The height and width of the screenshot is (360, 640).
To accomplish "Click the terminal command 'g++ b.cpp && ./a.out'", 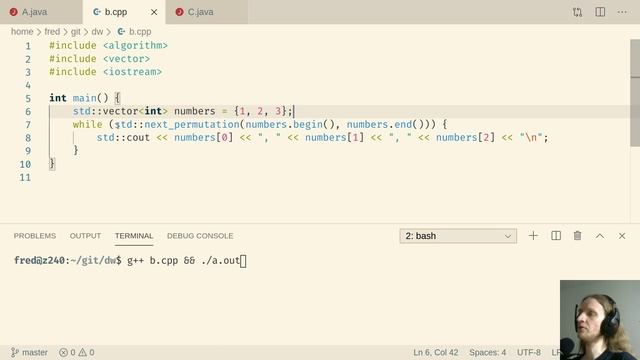I will pos(183,260).
